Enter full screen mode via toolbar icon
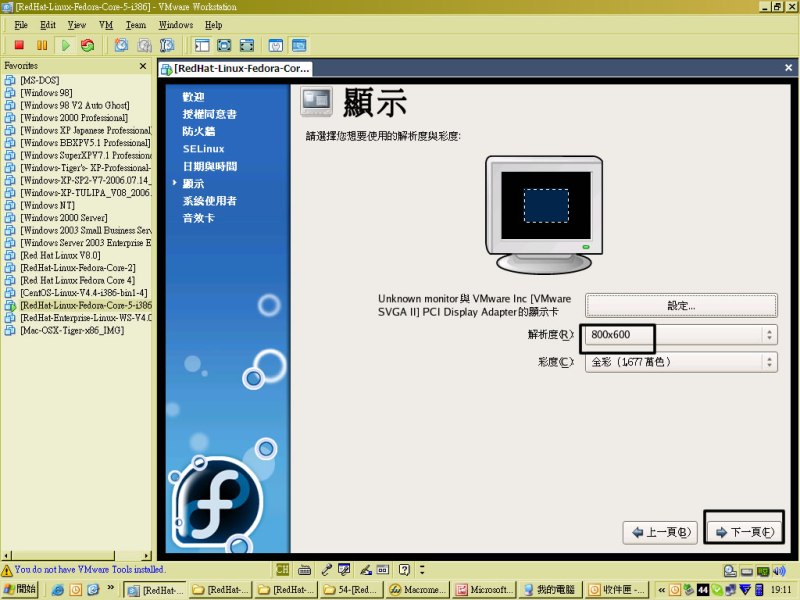 pos(247,45)
